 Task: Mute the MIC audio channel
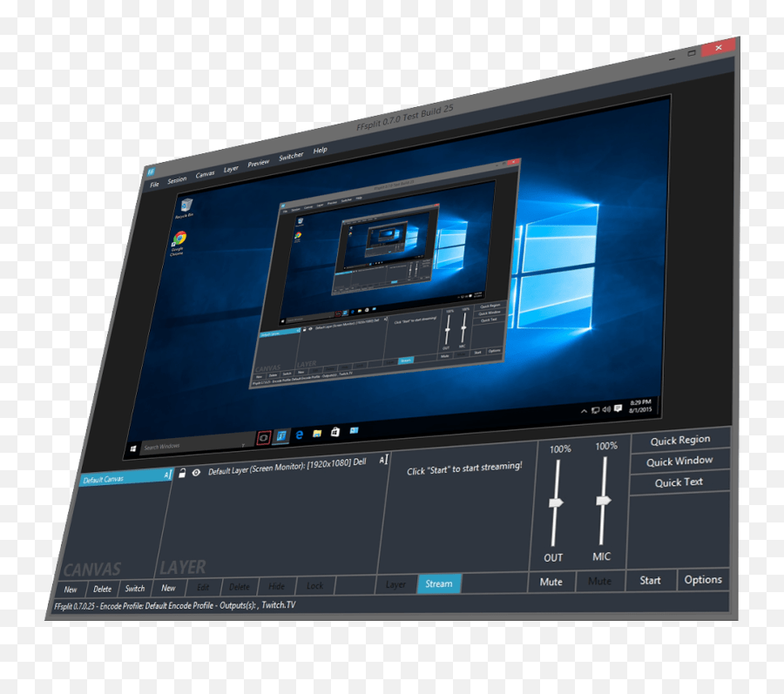[x=601, y=582]
